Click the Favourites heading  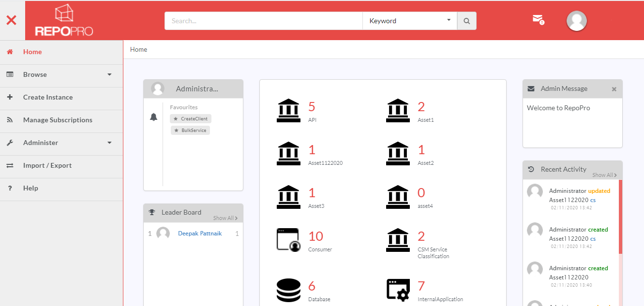[x=184, y=107]
